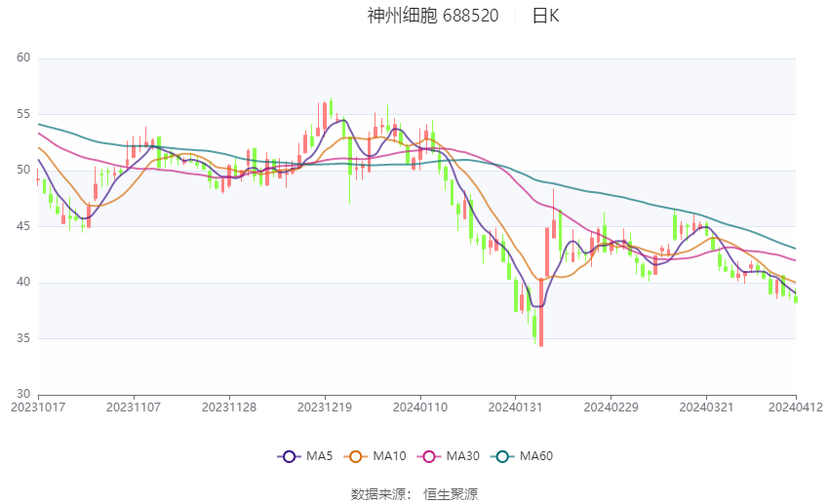Click the x-axis date label 20231128
This screenshot has width=829, height=504.
(x=229, y=407)
